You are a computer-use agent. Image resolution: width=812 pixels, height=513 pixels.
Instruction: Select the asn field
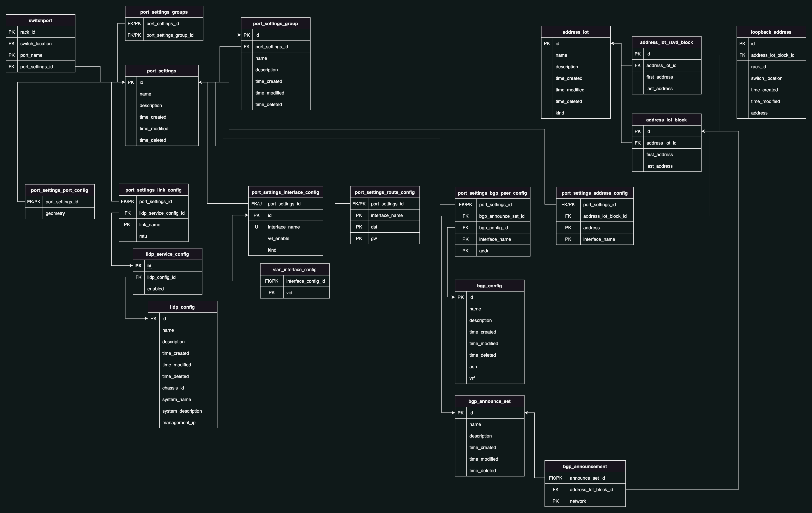click(x=489, y=367)
